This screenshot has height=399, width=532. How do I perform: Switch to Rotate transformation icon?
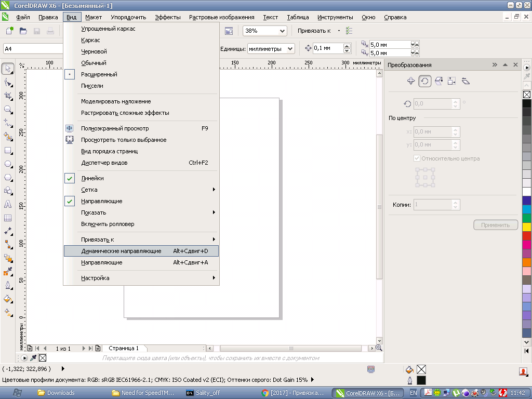[425, 81]
